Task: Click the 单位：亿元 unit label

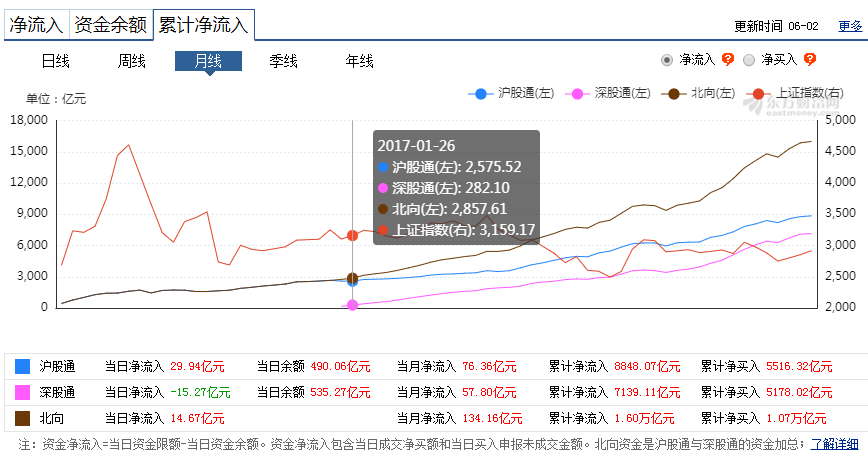Action: 56,99
